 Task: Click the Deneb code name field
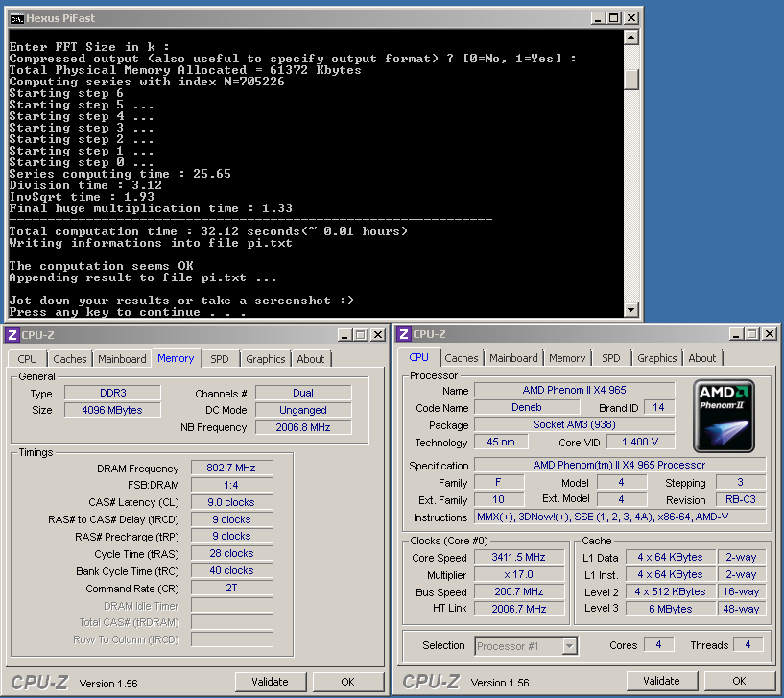(527, 407)
